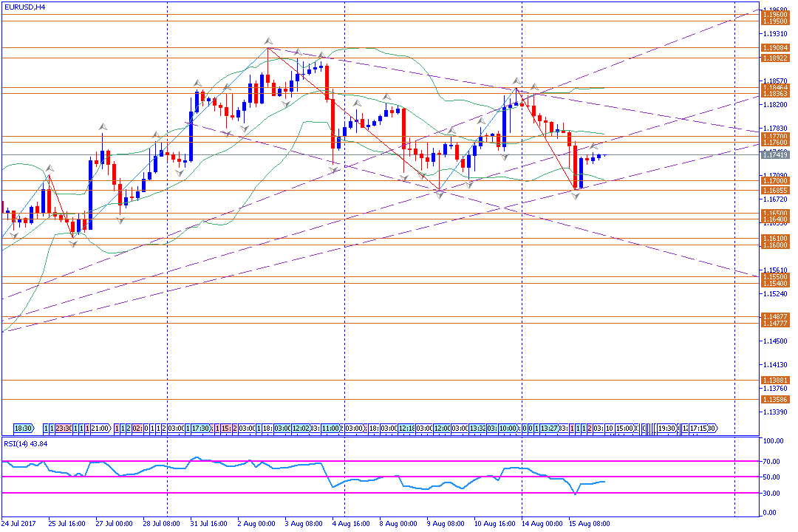This screenshot has height=532, width=798.
Task: Select the pink 23:30 event marker
Action: click(64, 428)
